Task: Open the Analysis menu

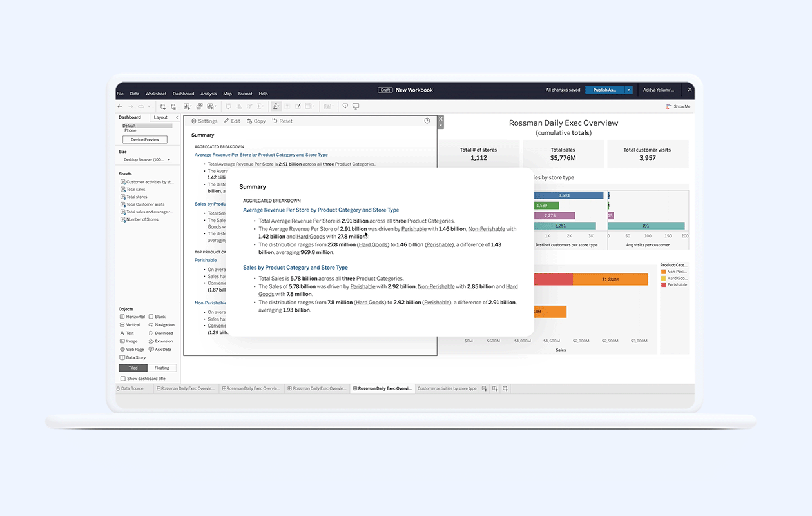Action: click(x=209, y=94)
